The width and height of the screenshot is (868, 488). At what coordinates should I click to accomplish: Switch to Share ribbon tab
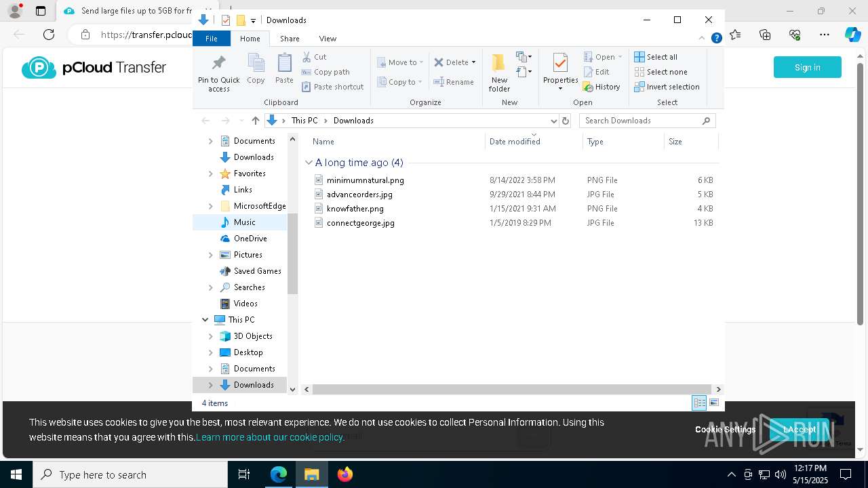[x=290, y=39]
